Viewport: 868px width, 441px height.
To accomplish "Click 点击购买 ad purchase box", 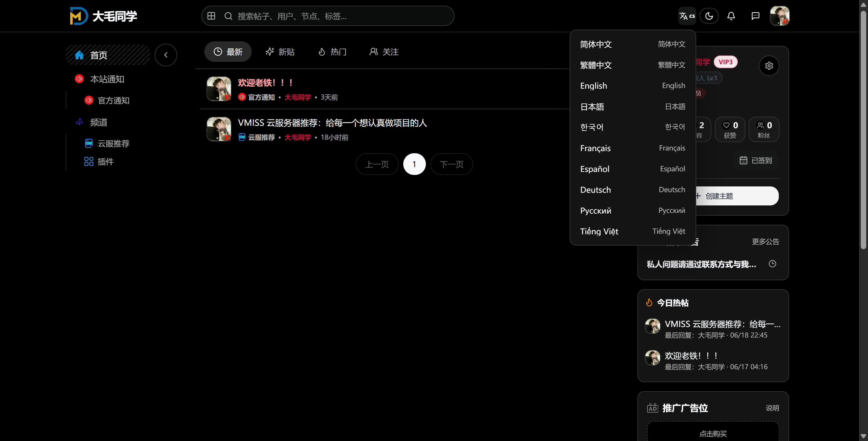I will pos(713,431).
